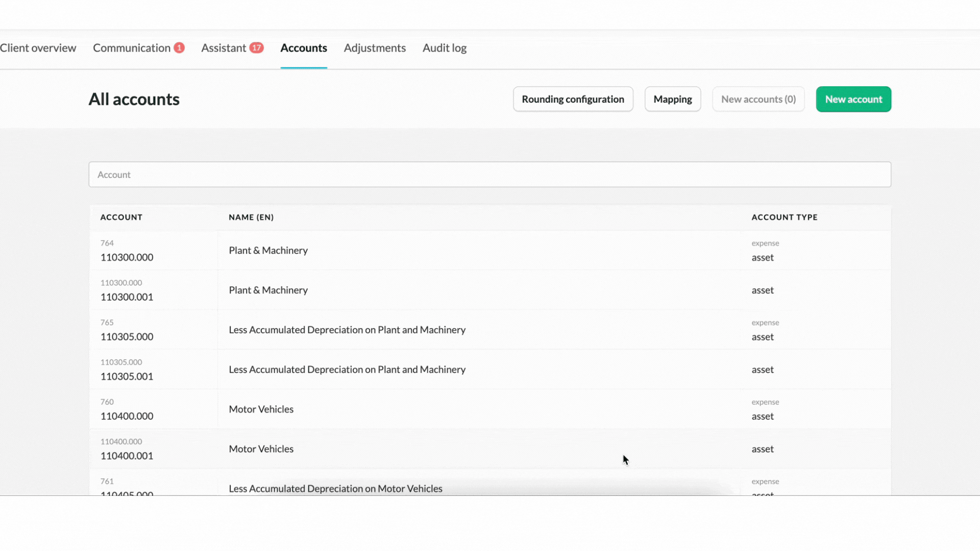Sort by the ACCOUNT column header
The width and height of the screenshot is (980, 551).
pyautogui.click(x=121, y=217)
